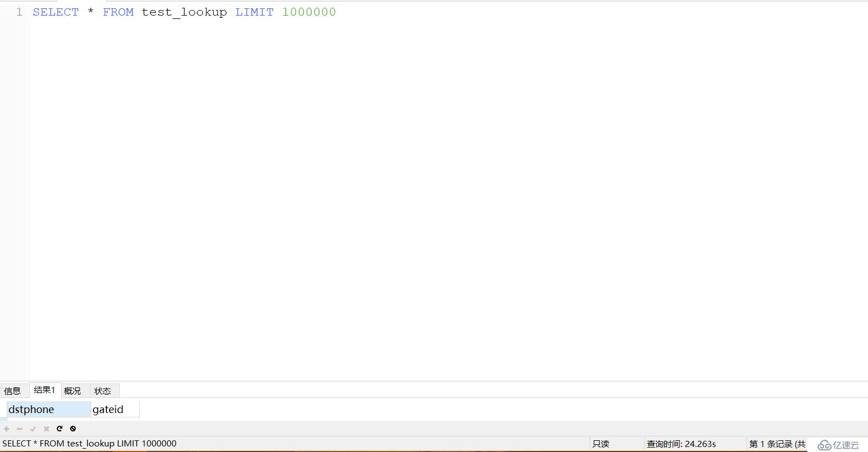Click the discard changes X icon
Viewport: 868px width, 452px height.
coord(46,429)
